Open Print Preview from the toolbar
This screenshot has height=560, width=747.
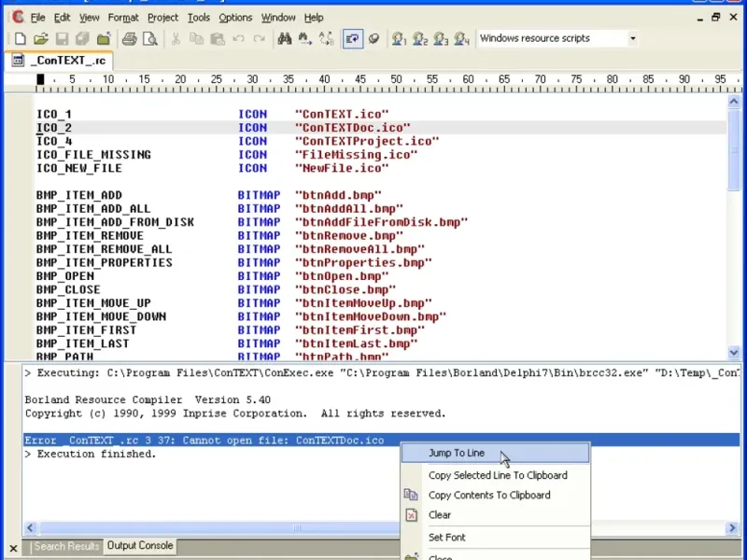[x=149, y=39]
